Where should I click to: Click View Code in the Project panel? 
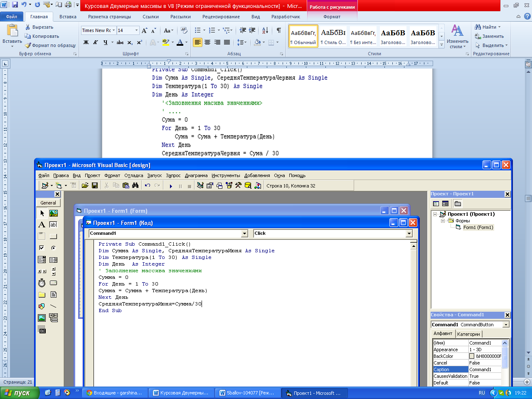436,204
